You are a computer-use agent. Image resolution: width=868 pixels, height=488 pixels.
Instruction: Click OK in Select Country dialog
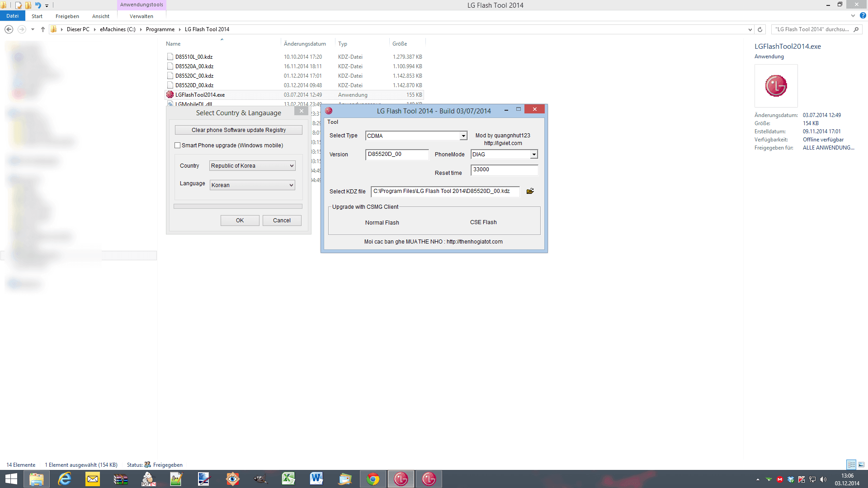point(240,221)
